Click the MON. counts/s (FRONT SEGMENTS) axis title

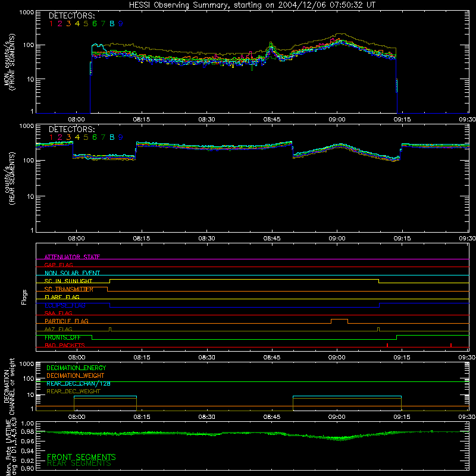[x=10, y=62]
